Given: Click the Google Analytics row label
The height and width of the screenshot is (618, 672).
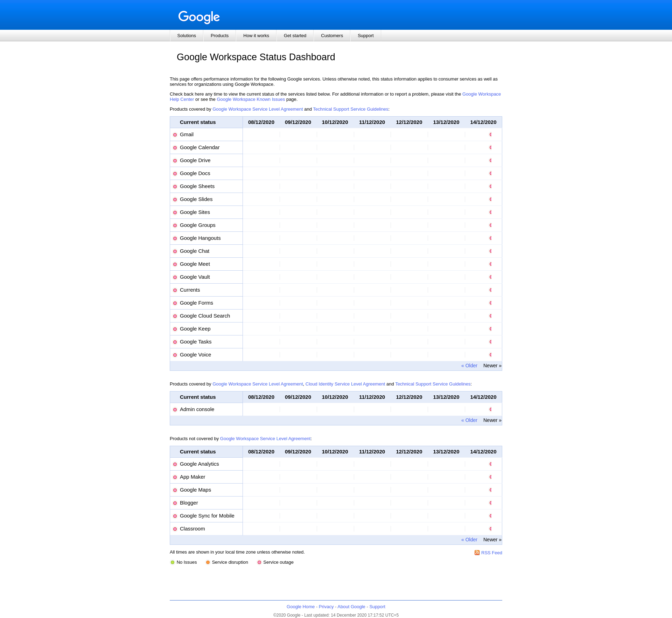Looking at the screenshot, I should point(199,464).
